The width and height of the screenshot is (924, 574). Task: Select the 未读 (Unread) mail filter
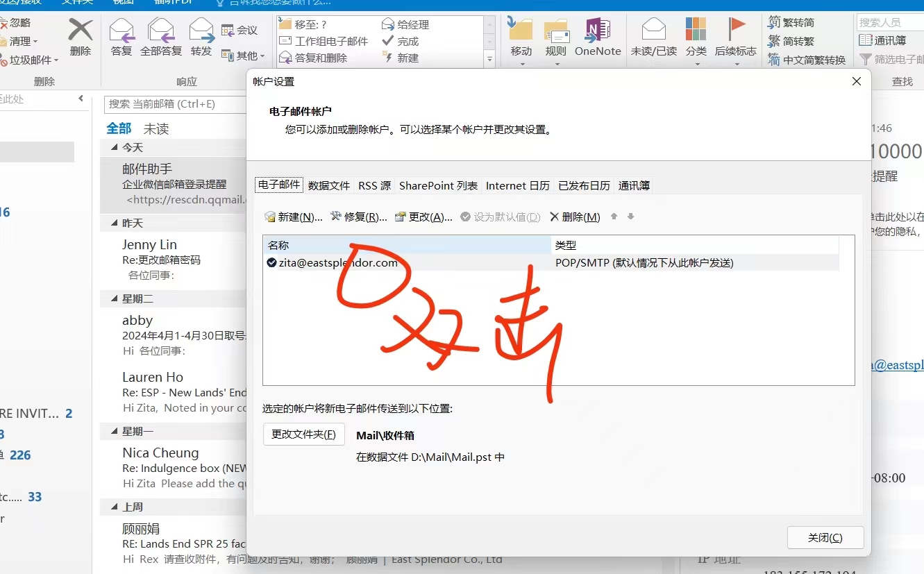(156, 128)
